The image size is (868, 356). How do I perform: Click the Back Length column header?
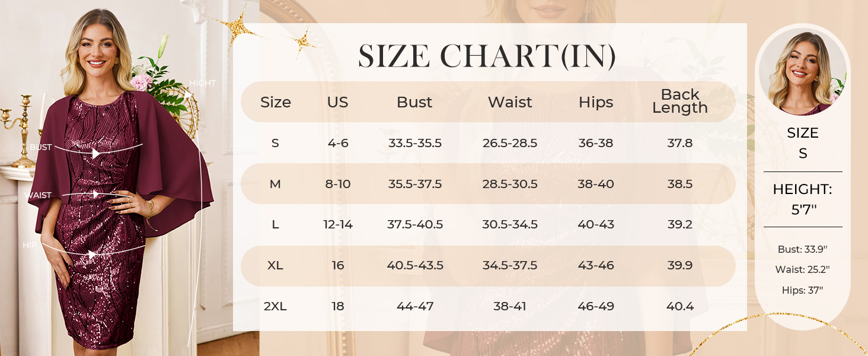[x=679, y=101]
